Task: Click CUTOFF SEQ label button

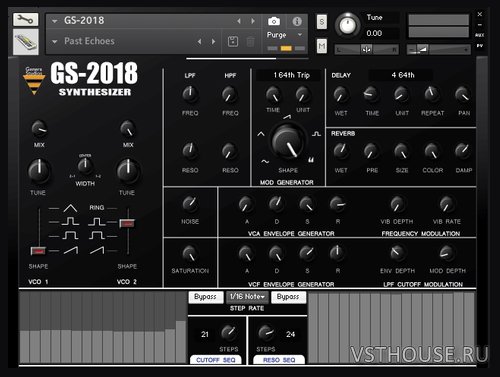Action: (x=216, y=360)
